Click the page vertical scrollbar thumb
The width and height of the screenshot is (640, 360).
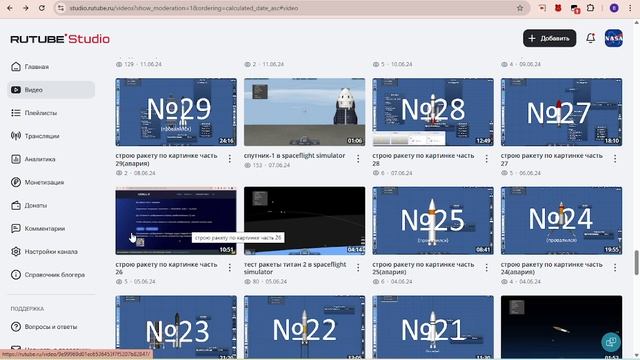(636, 263)
